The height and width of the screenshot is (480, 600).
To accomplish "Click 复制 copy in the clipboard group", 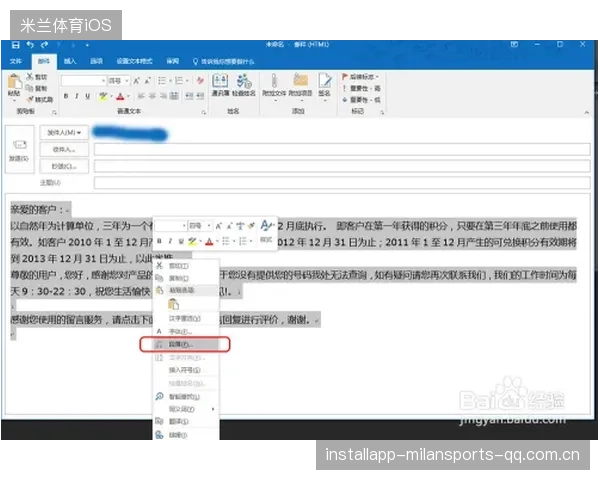I will pyautogui.click(x=37, y=88).
